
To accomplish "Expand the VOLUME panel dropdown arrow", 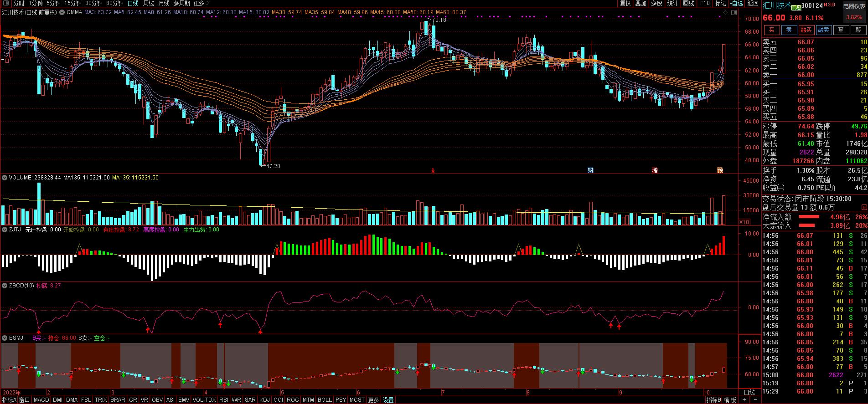I will click(x=5, y=178).
